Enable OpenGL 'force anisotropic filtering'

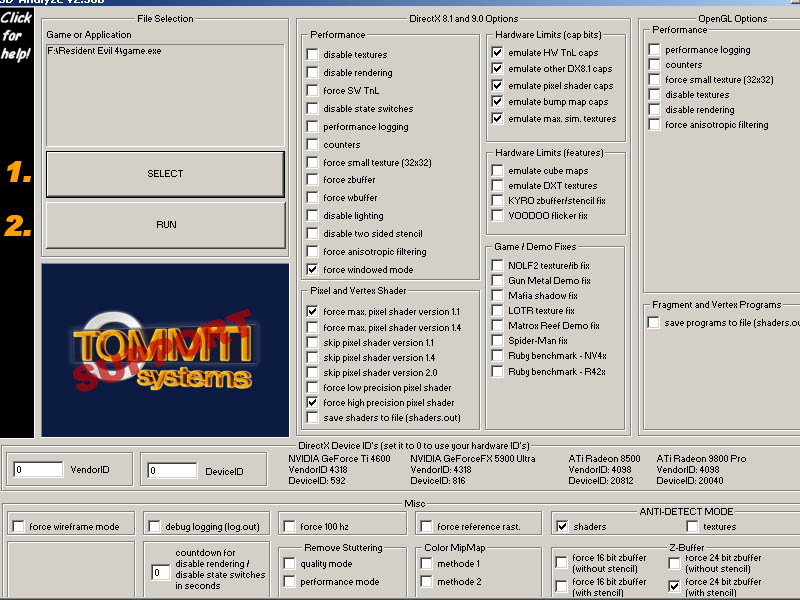pyautogui.click(x=654, y=124)
